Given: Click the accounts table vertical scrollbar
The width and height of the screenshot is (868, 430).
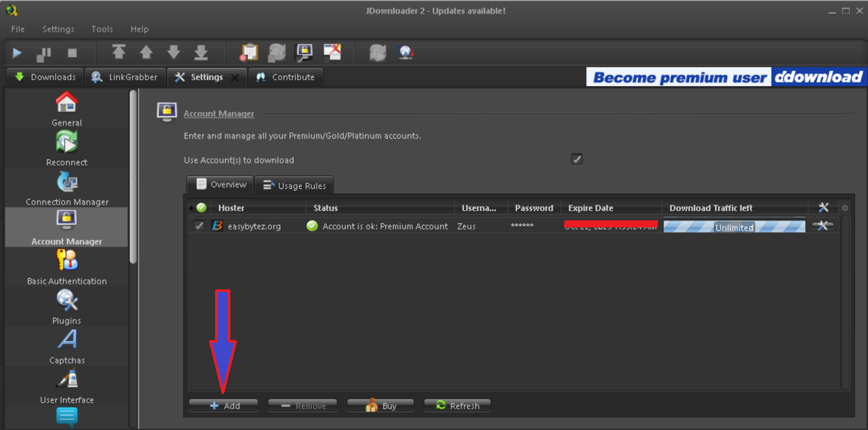Looking at the screenshot, I should [x=846, y=302].
